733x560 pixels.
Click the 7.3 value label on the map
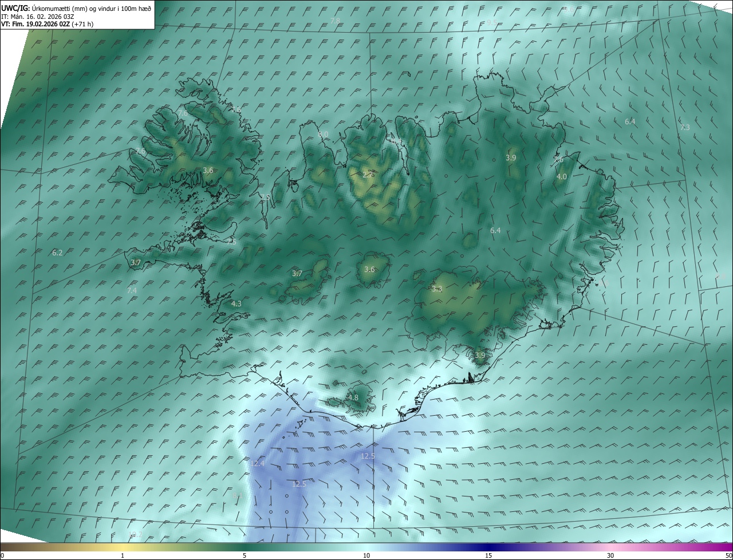(685, 127)
